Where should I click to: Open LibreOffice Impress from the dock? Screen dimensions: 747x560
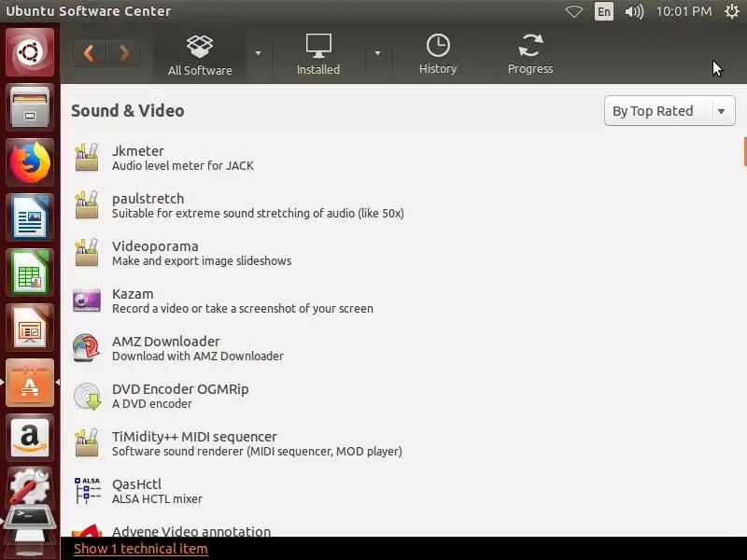click(x=30, y=329)
